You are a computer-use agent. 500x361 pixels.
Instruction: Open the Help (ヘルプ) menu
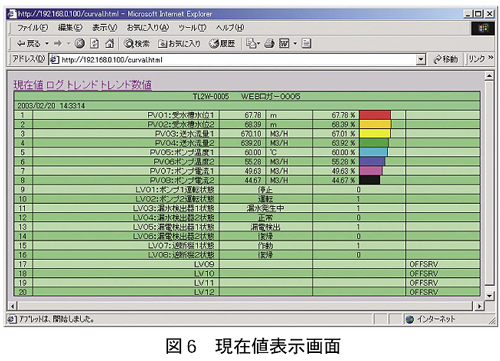[x=230, y=28]
